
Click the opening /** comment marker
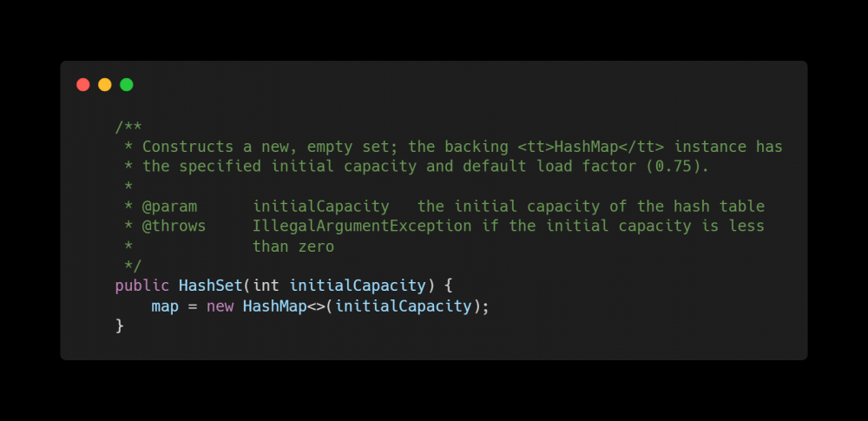(128, 127)
